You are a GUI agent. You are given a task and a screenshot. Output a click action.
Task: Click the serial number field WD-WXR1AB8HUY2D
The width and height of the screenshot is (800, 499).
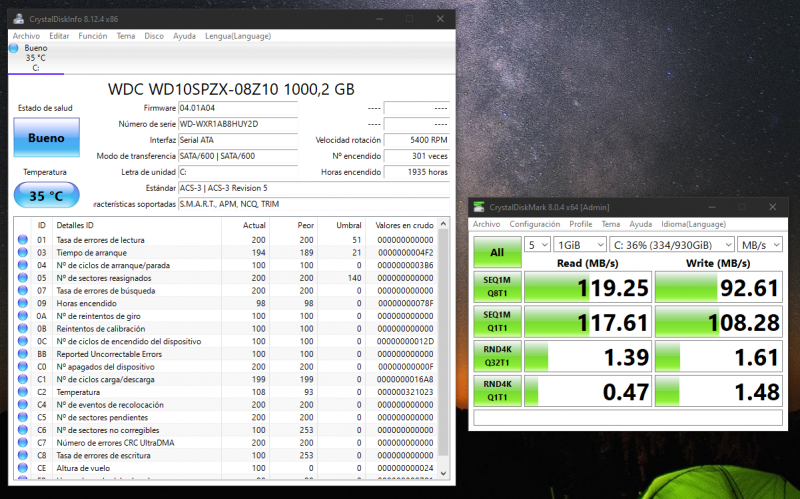[238, 124]
